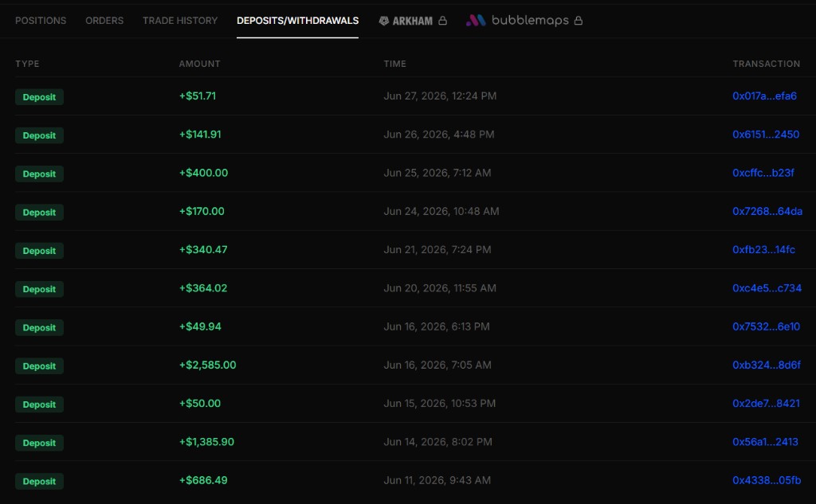Viewport: 816px width, 504px height.
Task: Click the +$51.71 amount
Action: [x=198, y=96]
